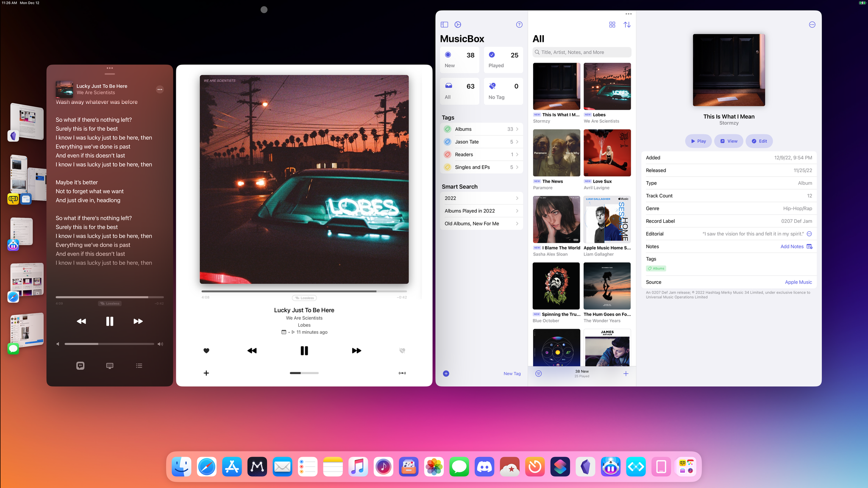Toggle the New items radio button in MusicBox
This screenshot has height=488, width=868.
448,55
